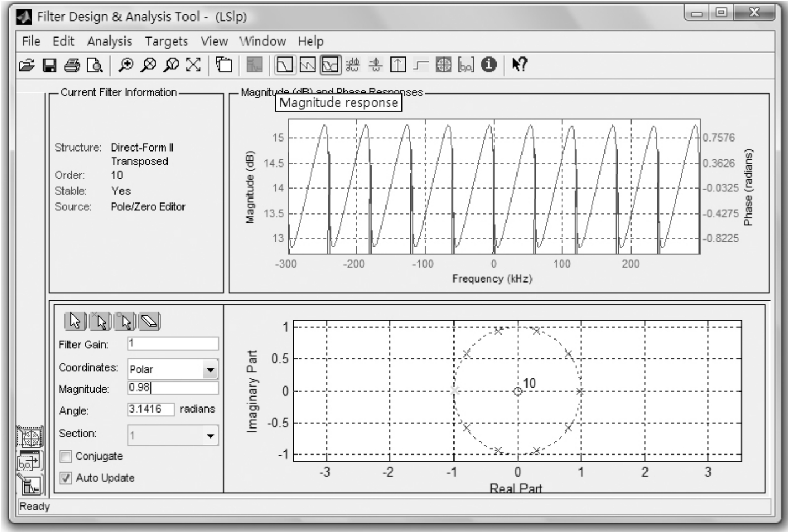This screenshot has height=532, width=788.
Task: Click the Filter information icon
Action: click(488, 65)
